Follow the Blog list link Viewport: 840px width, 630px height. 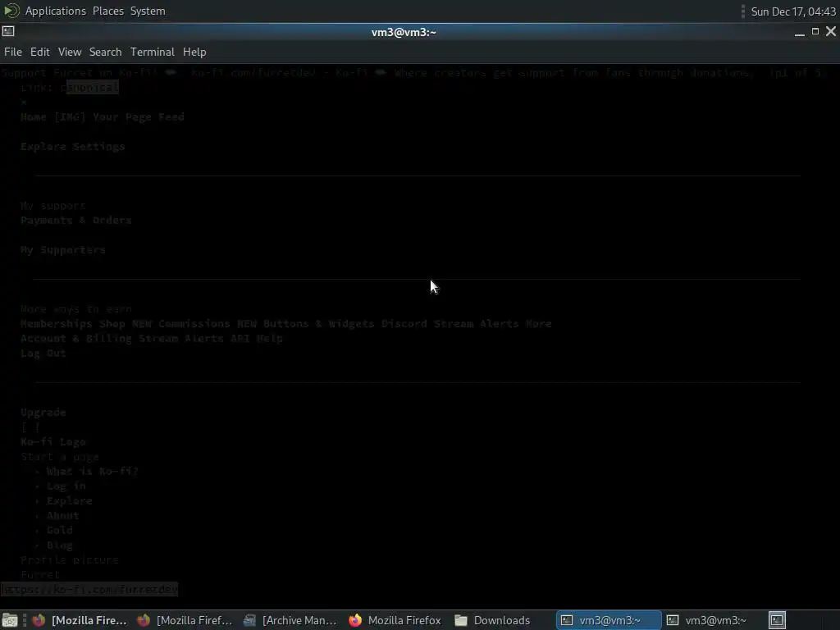coord(59,546)
